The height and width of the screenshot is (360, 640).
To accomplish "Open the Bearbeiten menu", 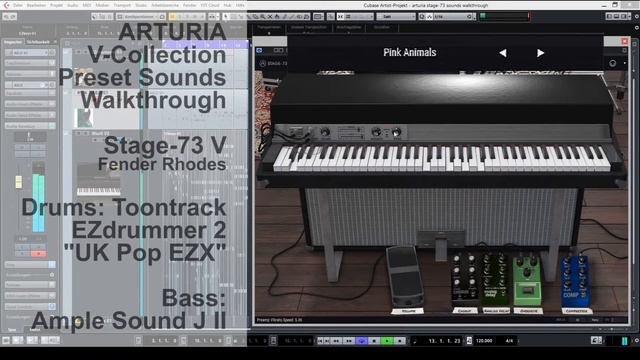I will (x=36, y=5).
